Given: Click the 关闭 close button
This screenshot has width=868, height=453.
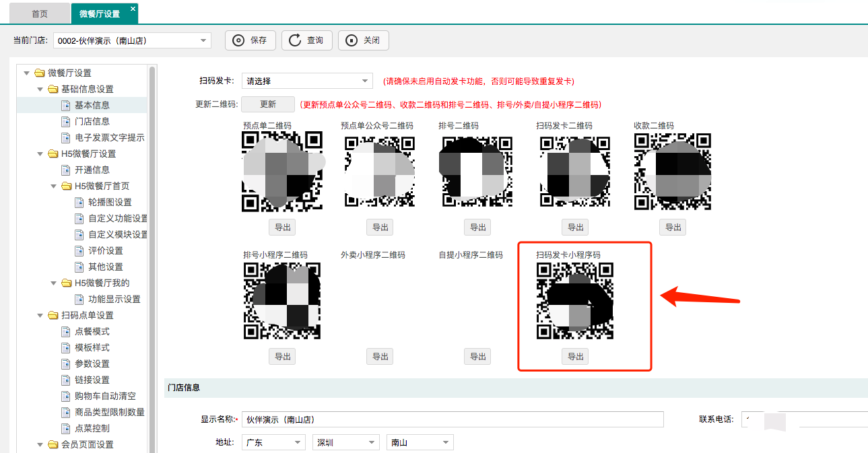Looking at the screenshot, I should 364,40.
